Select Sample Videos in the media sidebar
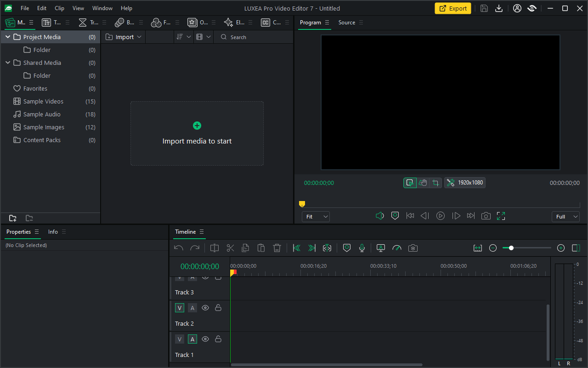Screen dimensions: 588x368 (44, 101)
